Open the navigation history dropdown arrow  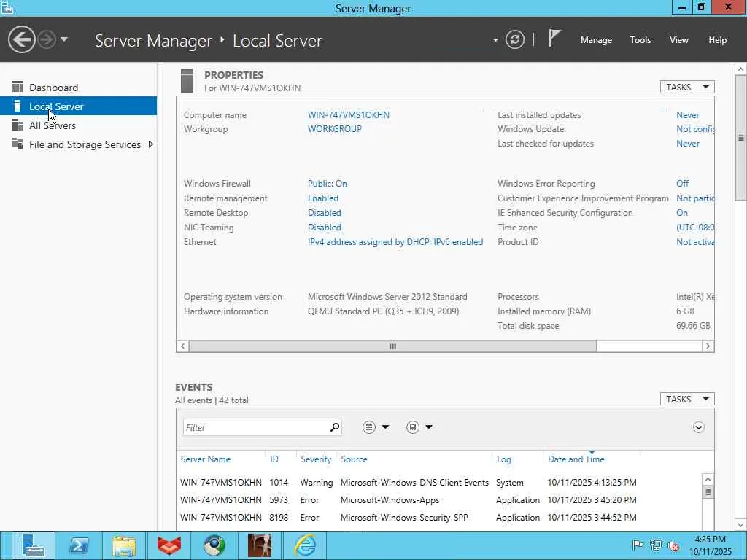click(x=64, y=39)
